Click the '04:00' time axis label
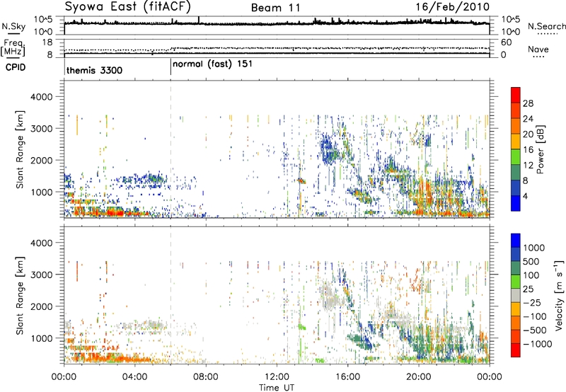This screenshot has height=392, width=566. click(135, 377)
